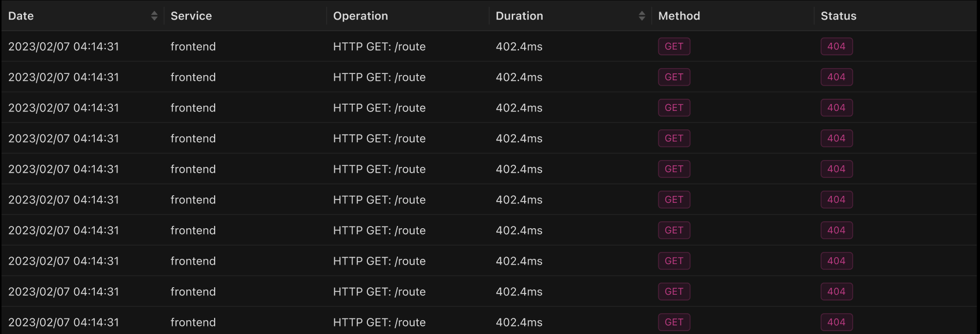Click the 404 status badge in the bottom row

click(837, 322)
